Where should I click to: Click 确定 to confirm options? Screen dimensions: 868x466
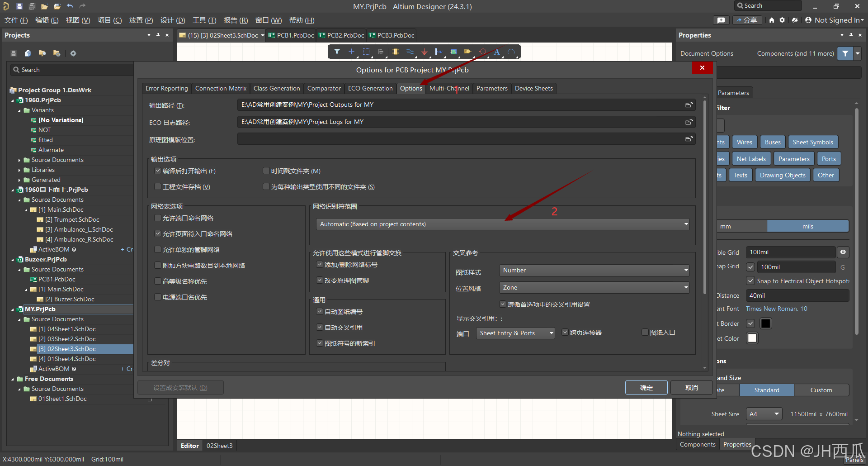(646, 388)
